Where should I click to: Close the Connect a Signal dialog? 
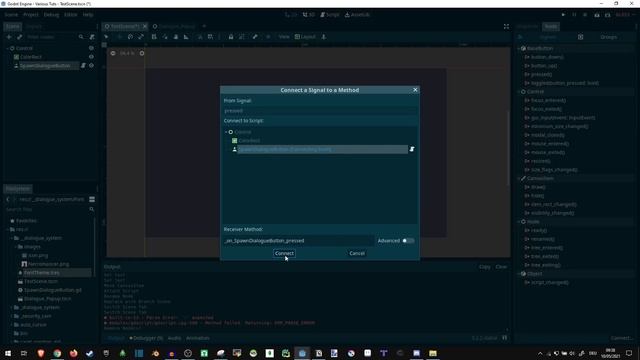(415, 90)
